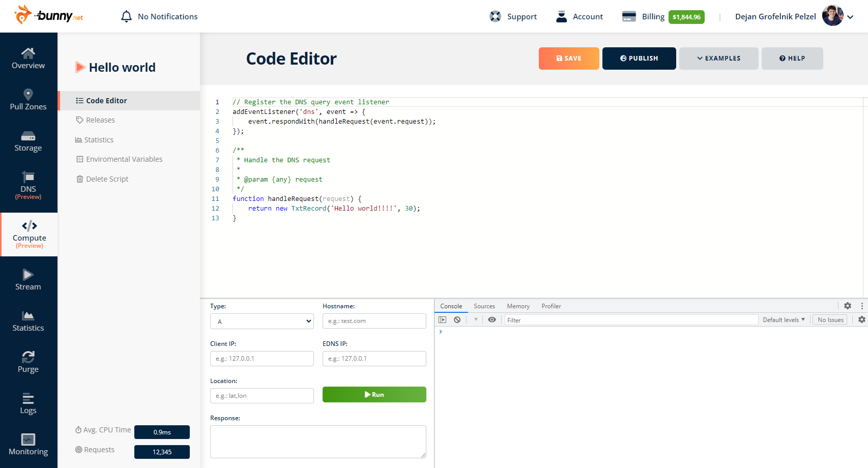Image resolution: width=868 pixels, height=468 pixels.
Task: Open Statistics in the script menu
Action: click(x=95, y=140)
